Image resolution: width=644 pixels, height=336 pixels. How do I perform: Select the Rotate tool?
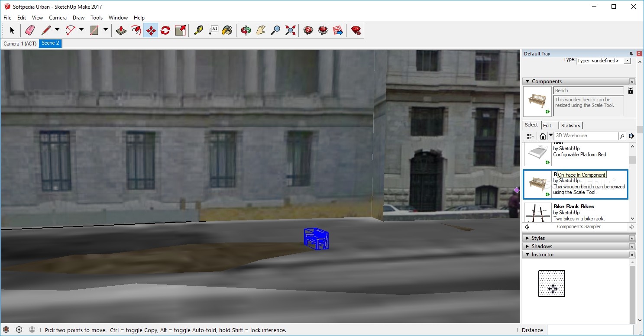tap(165, 30)
